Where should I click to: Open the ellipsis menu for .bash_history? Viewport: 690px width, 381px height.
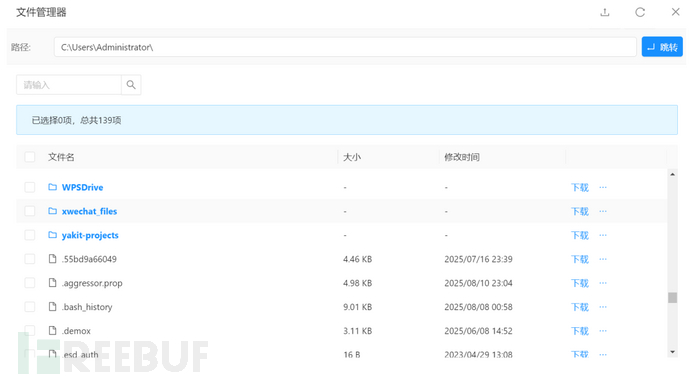pyautogui.click(x=603, y=307)
